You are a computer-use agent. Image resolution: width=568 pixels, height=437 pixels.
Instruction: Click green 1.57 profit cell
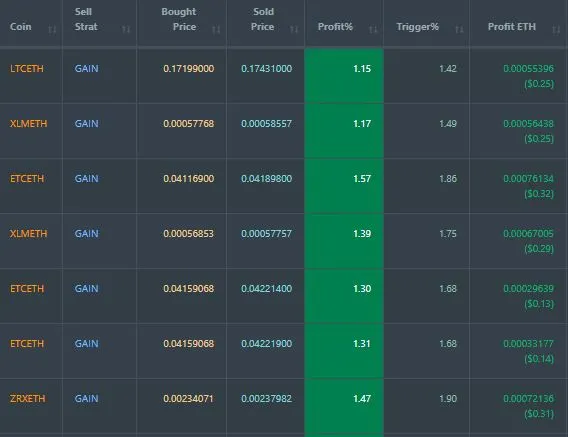(344, 186)
